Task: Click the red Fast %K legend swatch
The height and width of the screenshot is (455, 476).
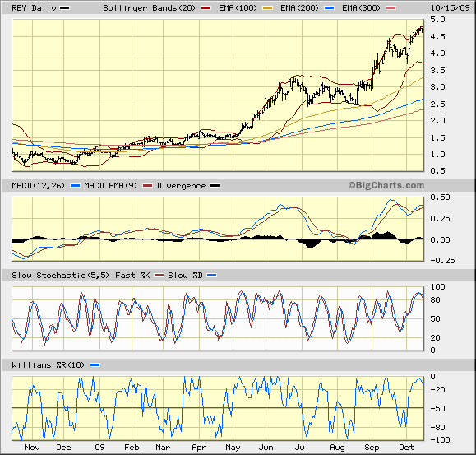Action: (x=159, y=276)
